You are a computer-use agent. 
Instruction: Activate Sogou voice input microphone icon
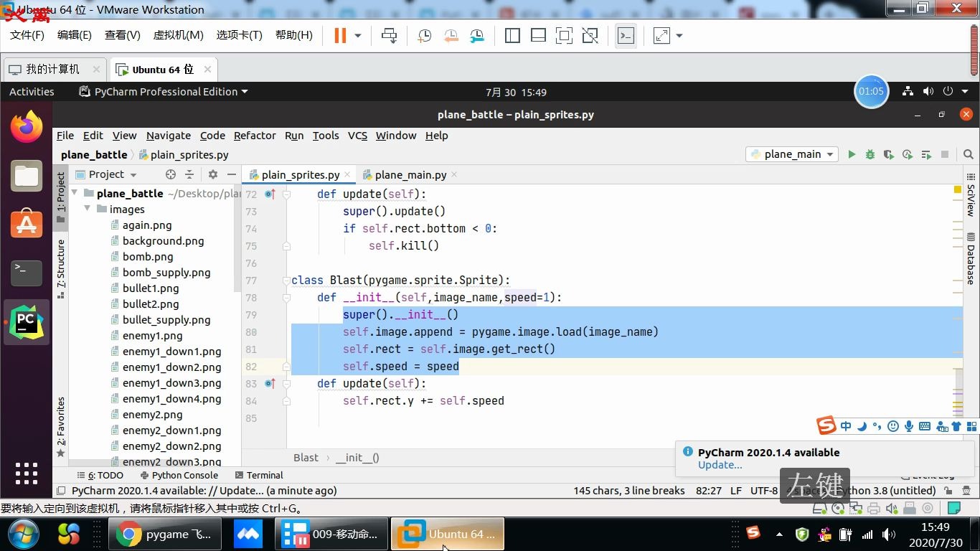click(908, 425)
